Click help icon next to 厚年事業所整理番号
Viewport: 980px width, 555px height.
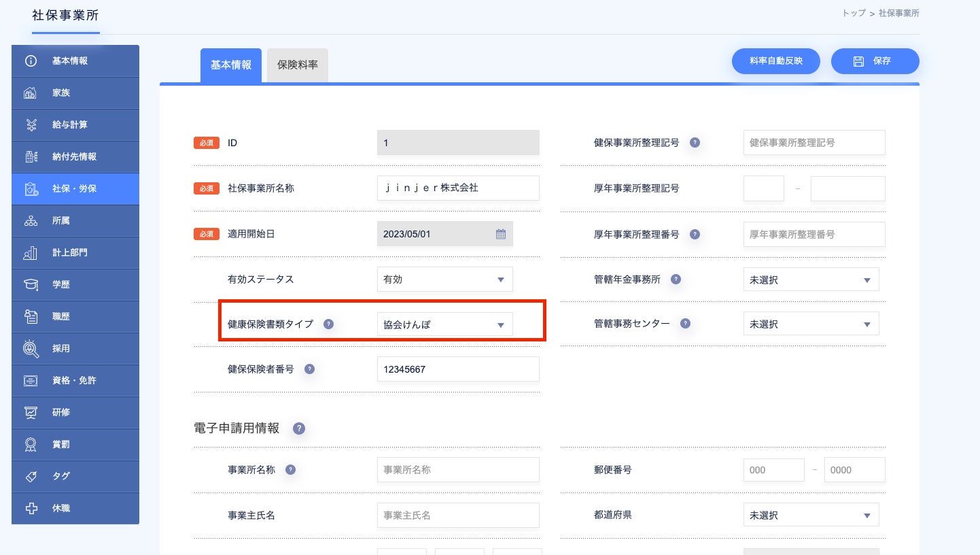point(695,234)
